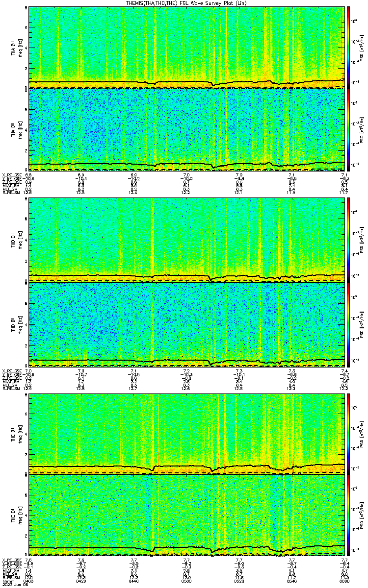This screenshot has width=368, height=588.
Task: Click the PSD color bar beside THA B-perpendicular panel
Action: [349, 48]
